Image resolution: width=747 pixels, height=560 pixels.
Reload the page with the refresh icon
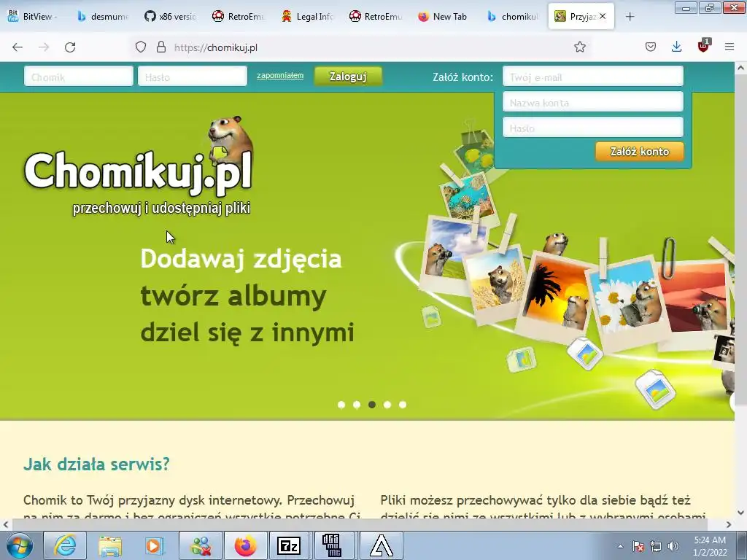(70, 47)
